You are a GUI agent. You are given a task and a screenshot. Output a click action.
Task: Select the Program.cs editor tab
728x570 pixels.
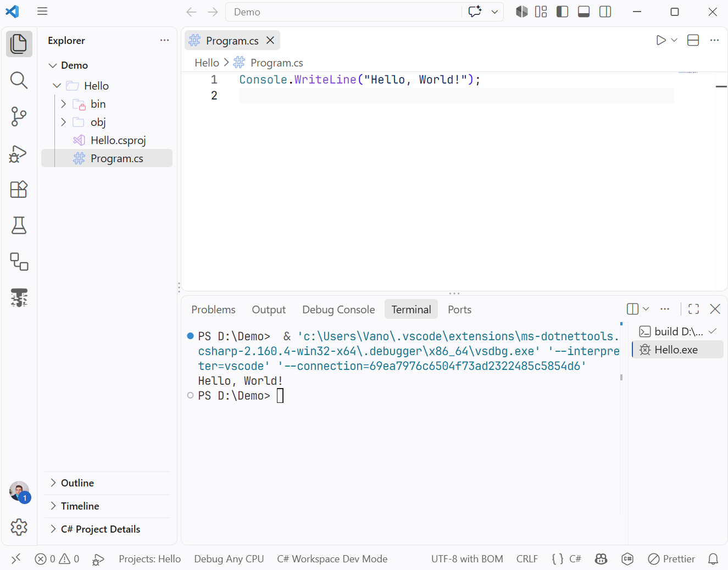coord(232,40)
